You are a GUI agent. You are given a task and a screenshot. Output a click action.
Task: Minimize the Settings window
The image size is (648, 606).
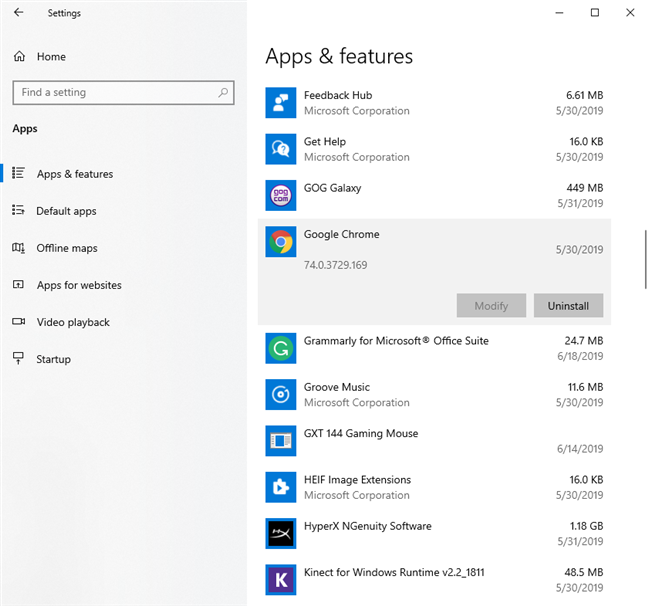(x=559, y=13)
